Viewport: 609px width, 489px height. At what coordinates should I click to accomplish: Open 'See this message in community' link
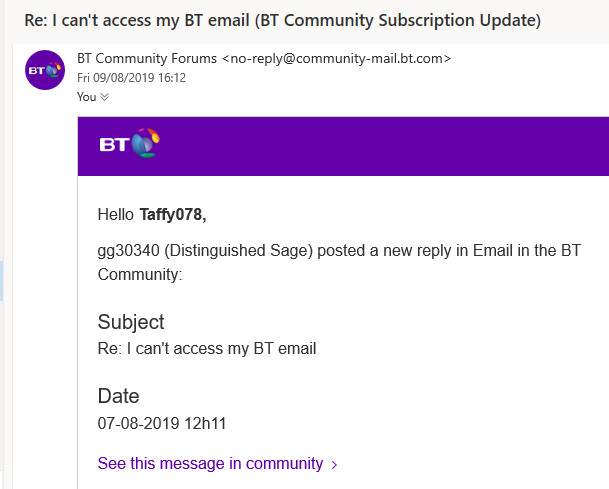pos(210,464)
